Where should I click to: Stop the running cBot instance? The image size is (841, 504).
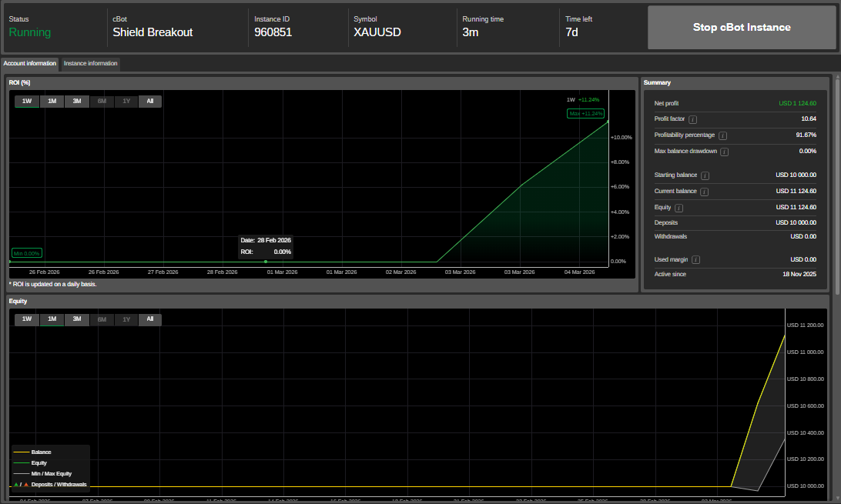pyautogui.click(x=741, y=28)
